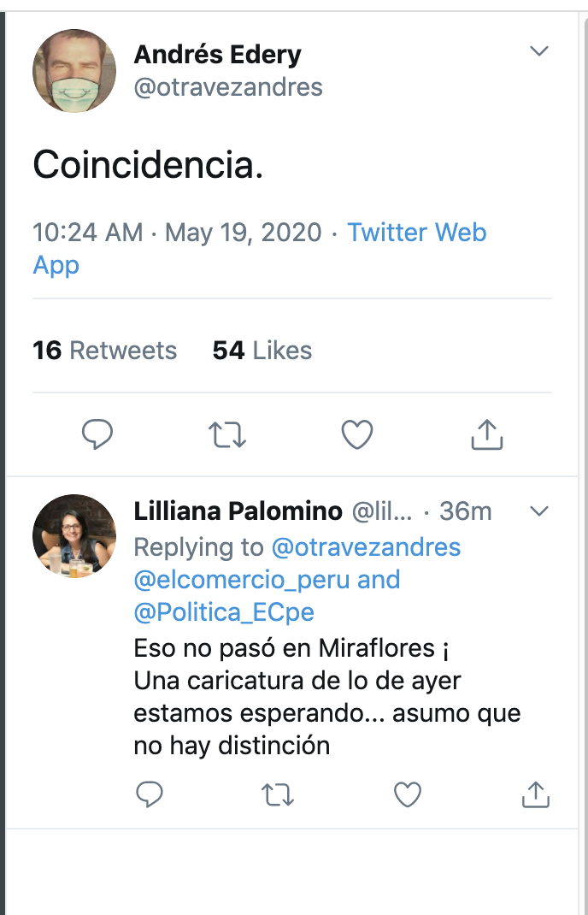The height and width of the screenshot is (915, 588).
Task: Open the @Politica_ECpe mention link
Action: coord(224,612)
